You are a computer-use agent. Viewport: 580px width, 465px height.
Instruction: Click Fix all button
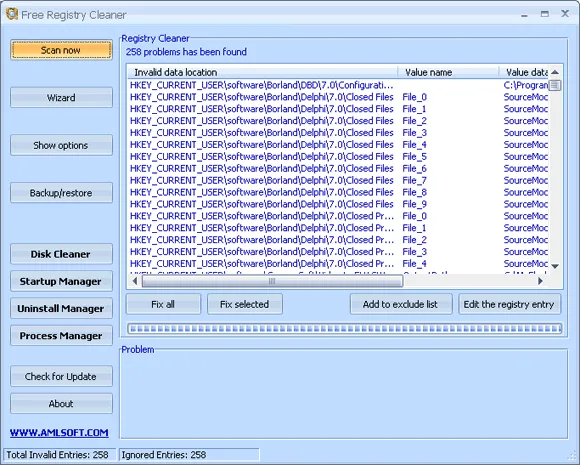[163, 304]
